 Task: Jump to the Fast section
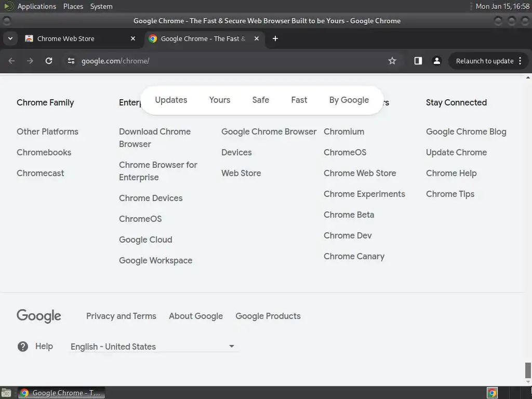299,100
